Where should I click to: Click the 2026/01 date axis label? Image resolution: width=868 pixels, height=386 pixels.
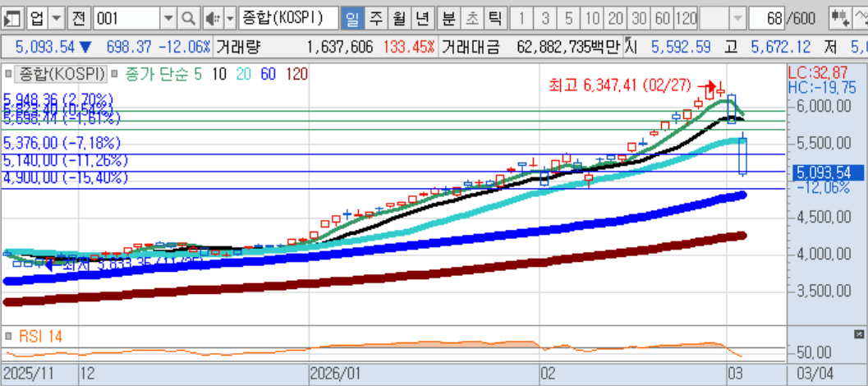pyautogui.click(x=336, y=374)
